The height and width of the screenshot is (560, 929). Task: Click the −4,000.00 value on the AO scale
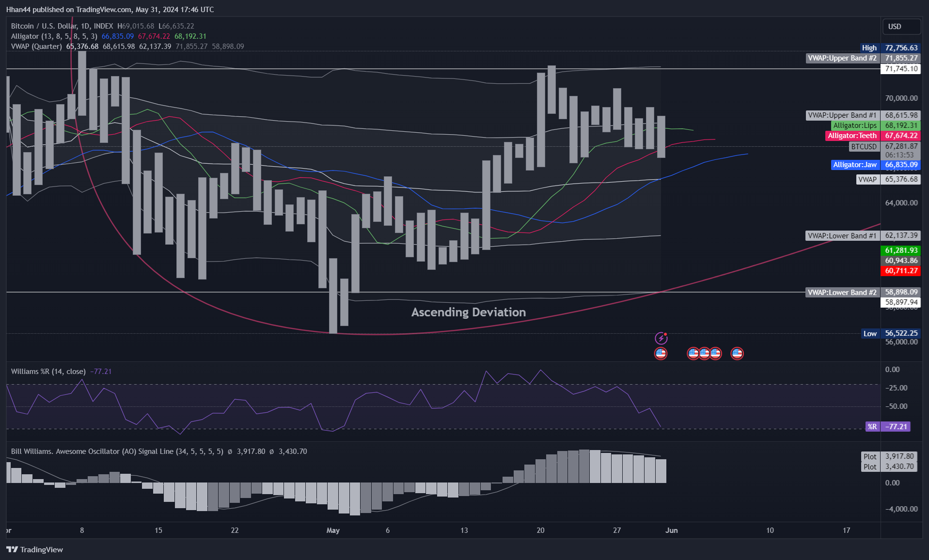click(901, 509)
